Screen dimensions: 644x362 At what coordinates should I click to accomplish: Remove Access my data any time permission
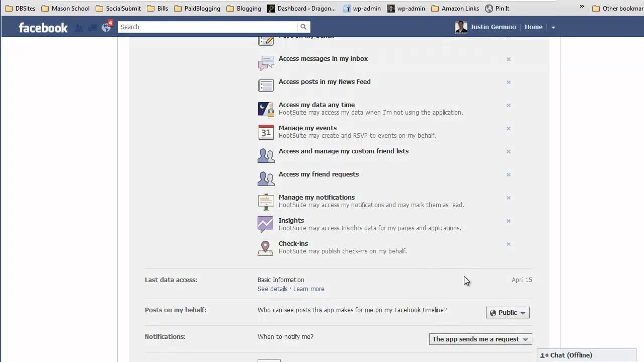(509, 106)
